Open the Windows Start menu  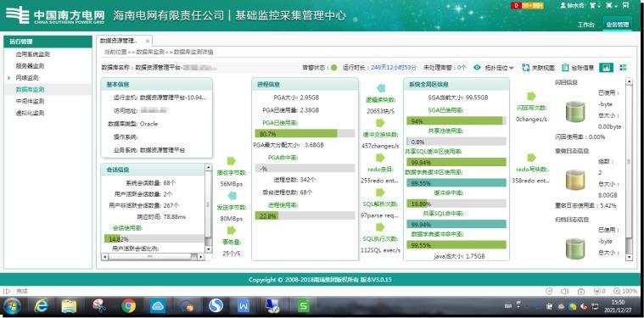[x=12, y=305]
